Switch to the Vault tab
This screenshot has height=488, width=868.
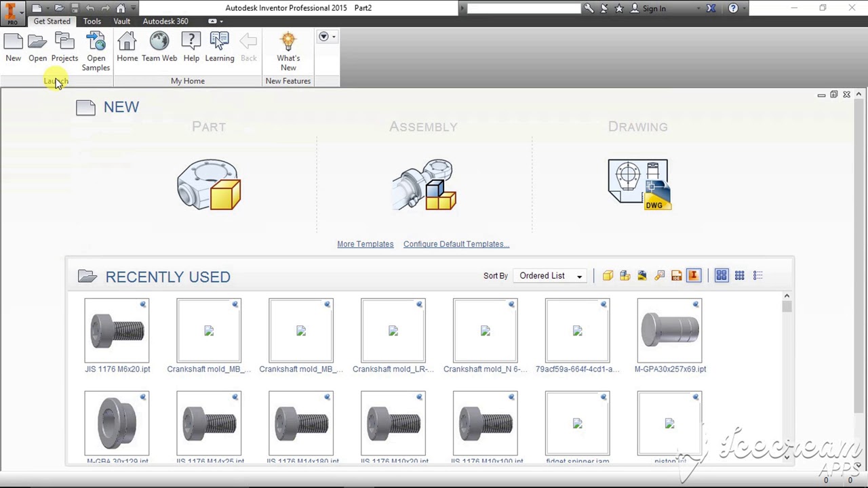tap(121, 21)
